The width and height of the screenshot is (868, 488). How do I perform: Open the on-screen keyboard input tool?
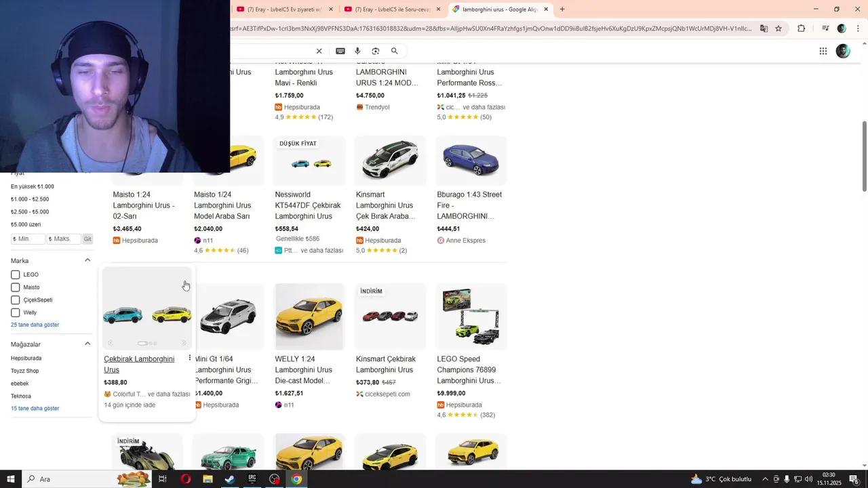coord(340,52)
